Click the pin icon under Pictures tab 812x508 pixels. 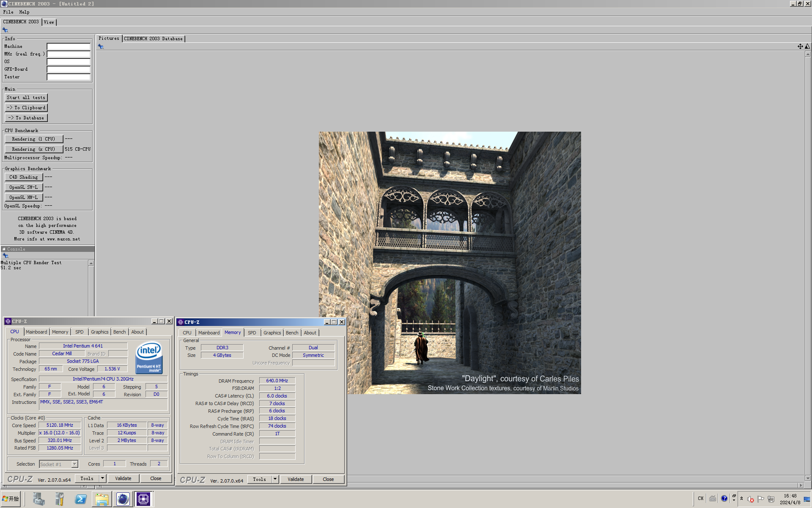pos(101,47)
